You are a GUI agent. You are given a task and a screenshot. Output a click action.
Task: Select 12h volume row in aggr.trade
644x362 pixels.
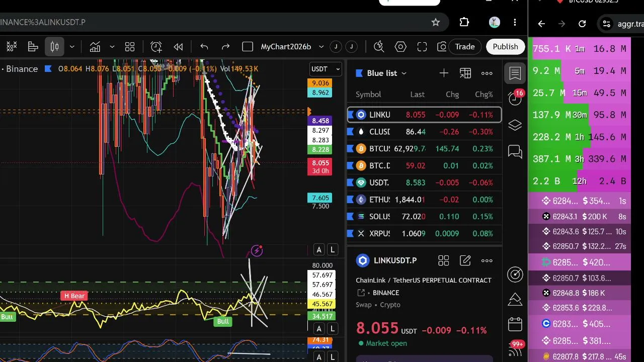(579, 181)
